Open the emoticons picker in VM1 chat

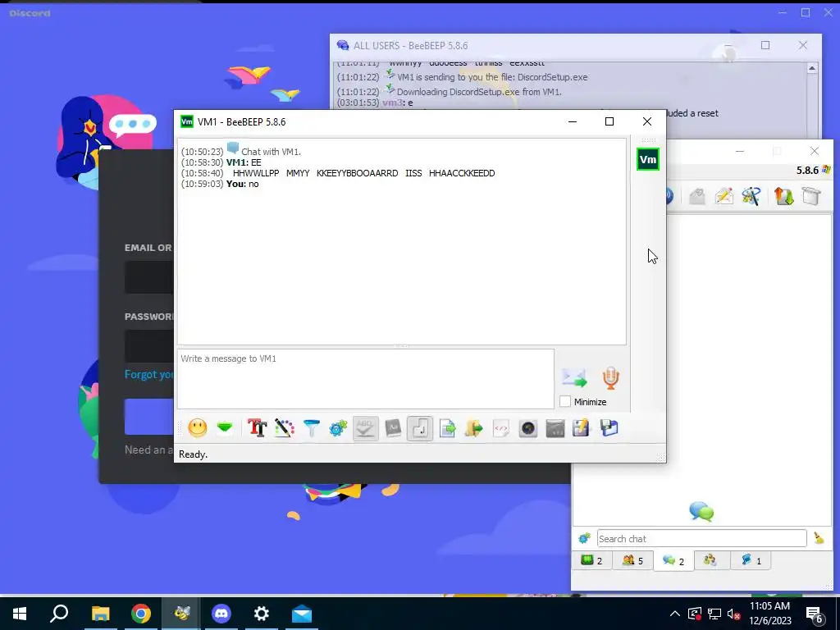197,428
